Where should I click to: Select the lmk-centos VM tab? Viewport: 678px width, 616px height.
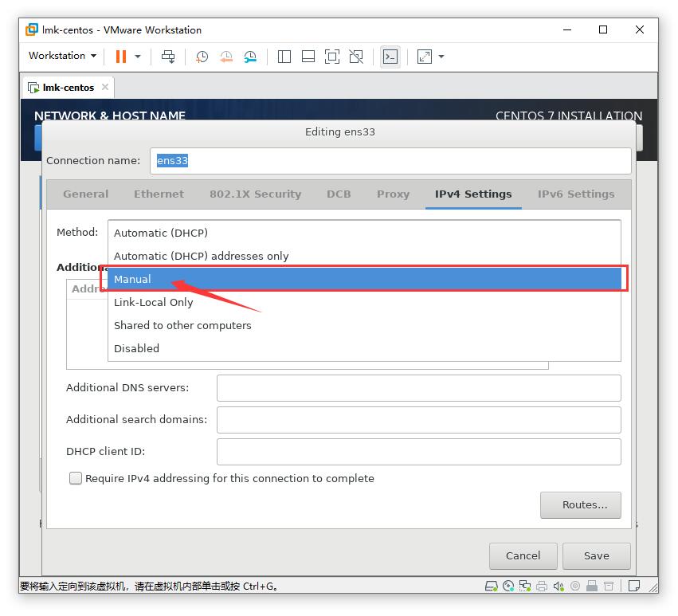pyautogui.click(x=68, y=88)
